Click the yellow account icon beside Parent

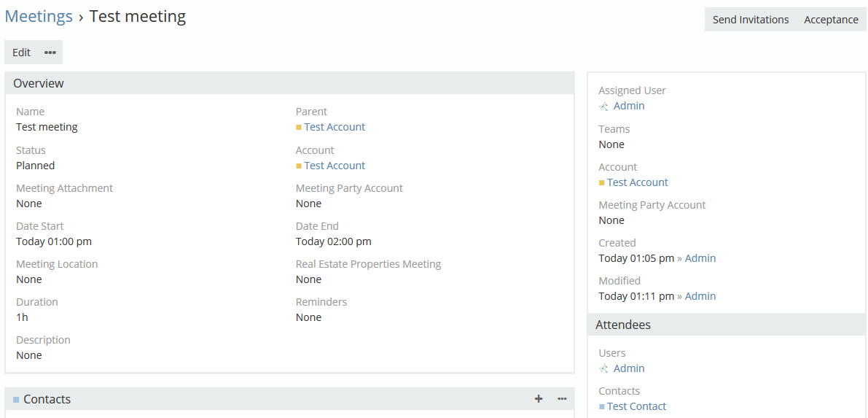pos(299,127)
